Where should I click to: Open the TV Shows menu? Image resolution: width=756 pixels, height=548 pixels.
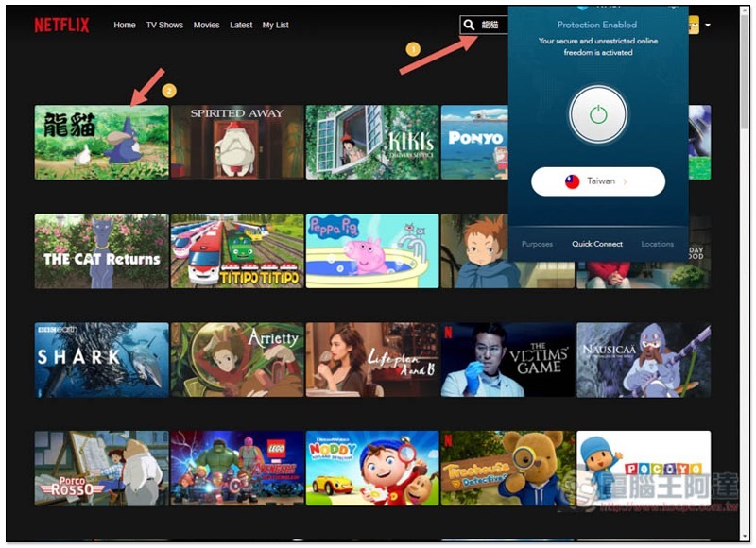pyautogui.click(x=164, y=25)
